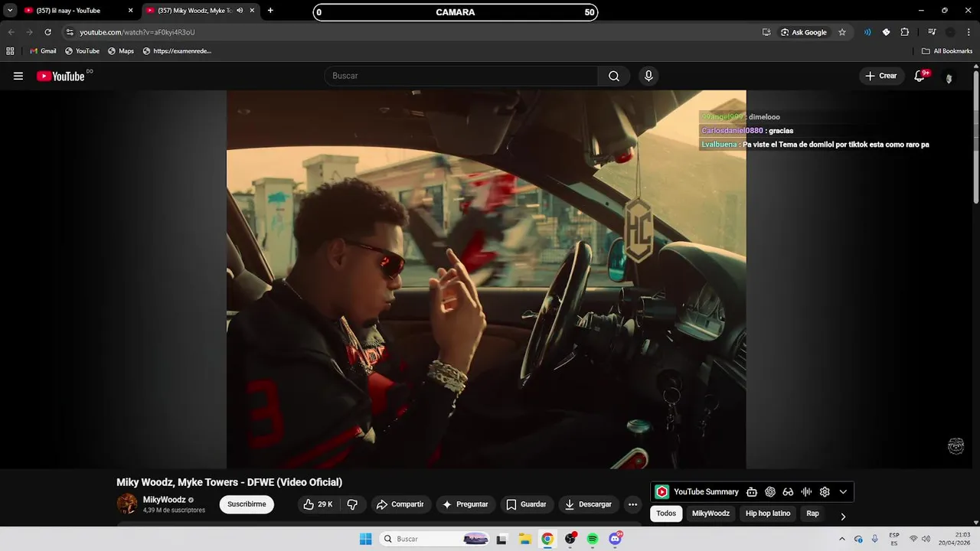The image size is (980, 551).
Task: Open the volume speaker tray icon
Action: [x=926, y=539]
